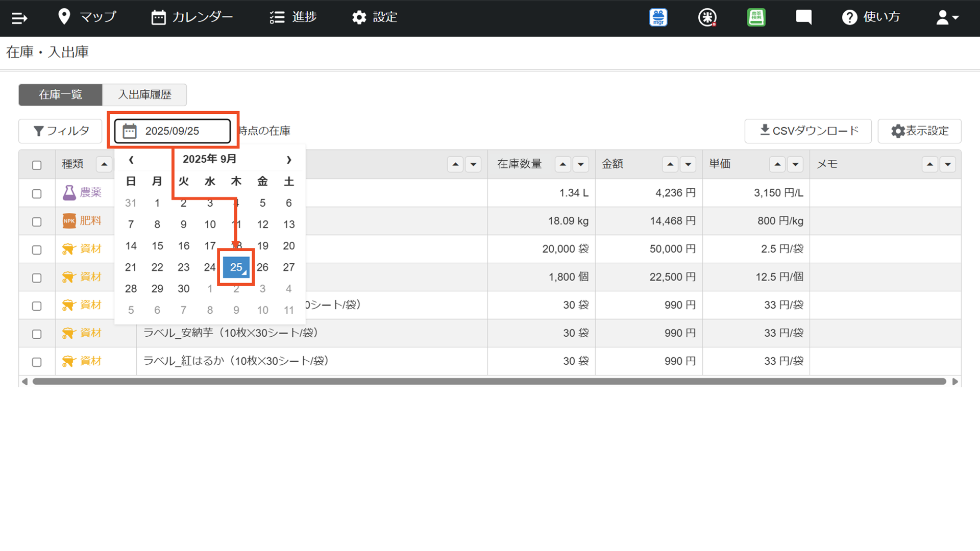The height and width of the screenshot is (551, 980).
Task: Open the マップ map page
Action: coord(87,17)
